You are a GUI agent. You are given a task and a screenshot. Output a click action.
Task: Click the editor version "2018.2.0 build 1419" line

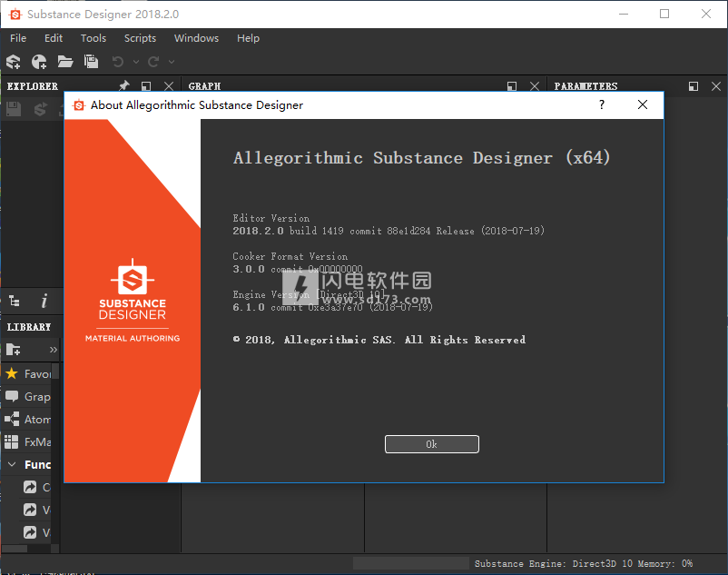(389, 231)
